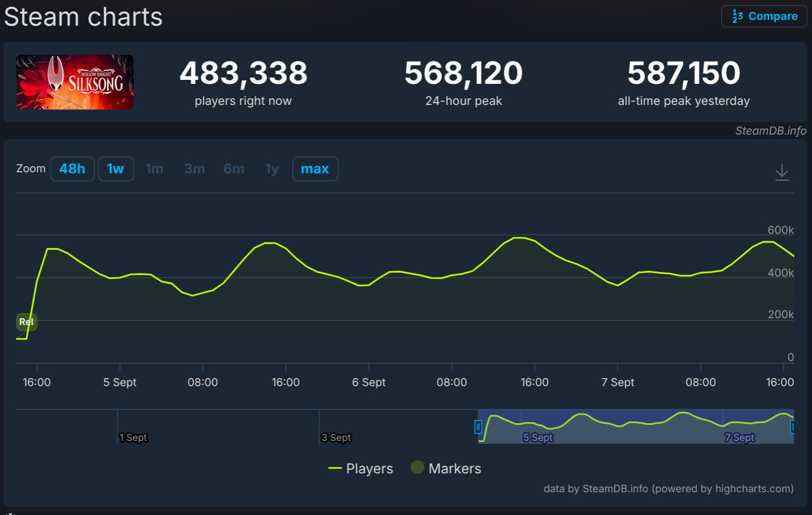Screen dimensions: 812x515
Task: Grab the right navigator range handle
Action: pyautogui.click(x=792, y=427)
